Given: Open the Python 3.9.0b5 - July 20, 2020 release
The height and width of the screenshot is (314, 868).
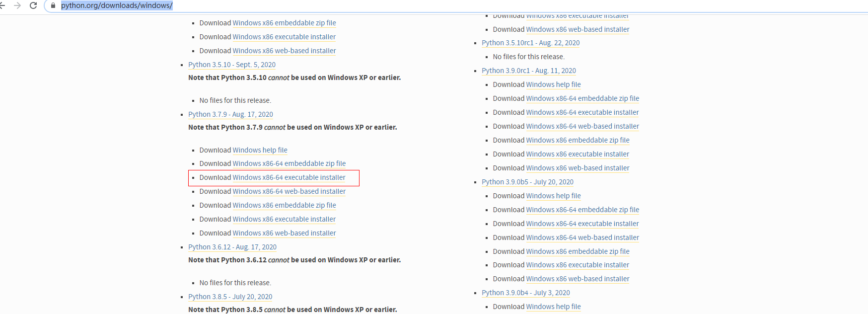Looking at the screenshot, I should [x=527, y=182].
